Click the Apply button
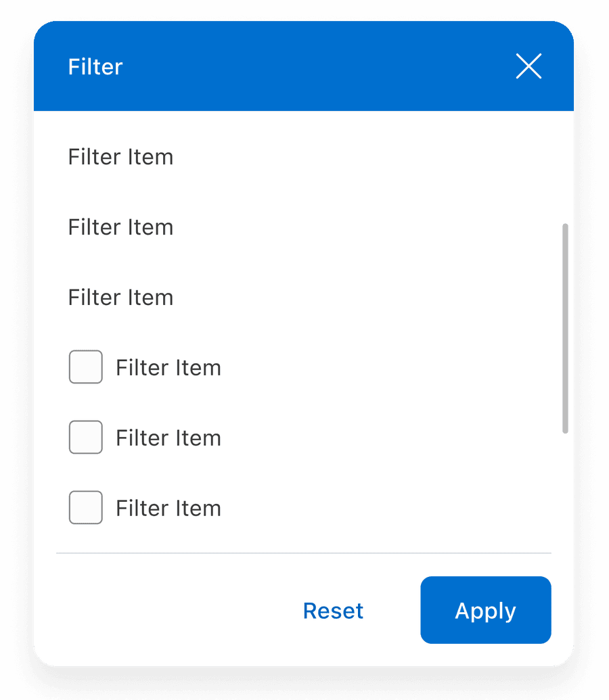 (x=485, y=610)
